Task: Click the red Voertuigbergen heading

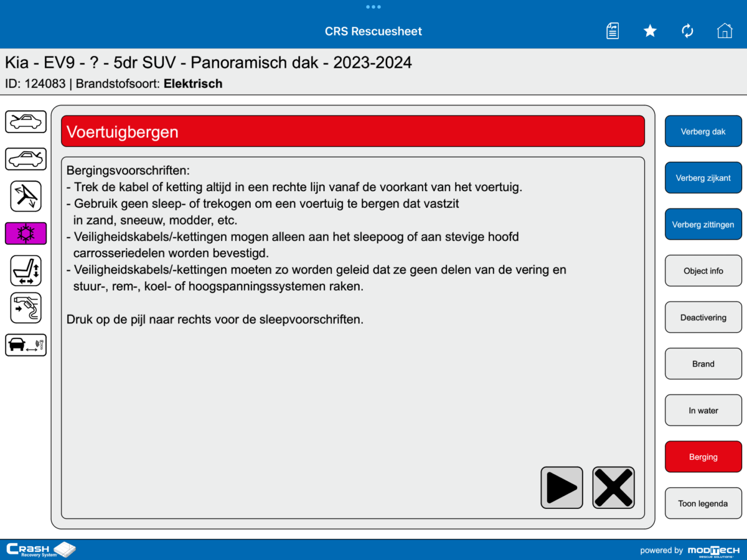Action: (353, 131)
